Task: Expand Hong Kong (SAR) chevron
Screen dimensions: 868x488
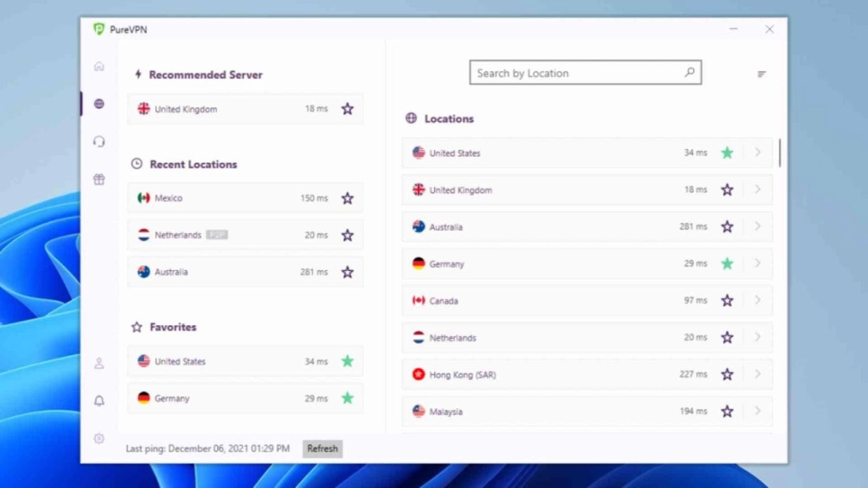Action: [x=758, y=374]
